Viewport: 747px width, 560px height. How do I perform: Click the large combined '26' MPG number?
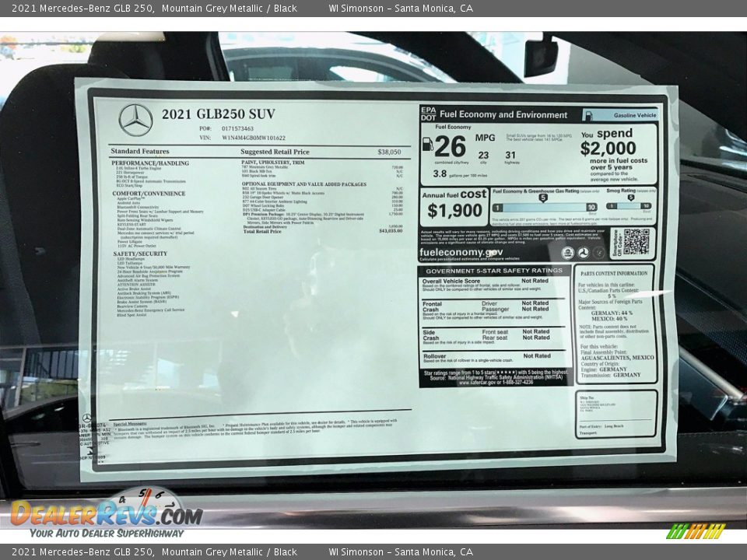tap(451, 147)
